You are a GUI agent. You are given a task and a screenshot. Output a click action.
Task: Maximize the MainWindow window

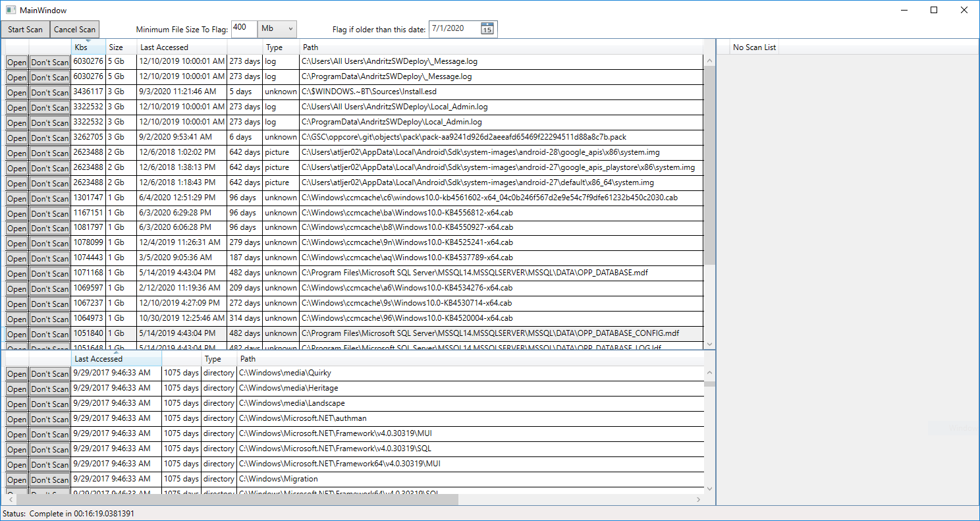pos(934,10)
